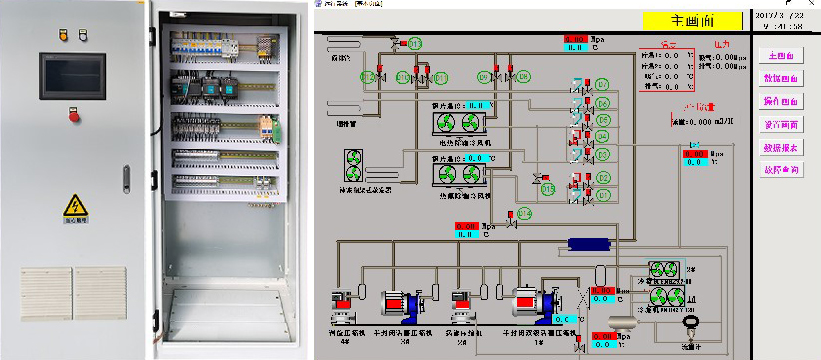Open the 数据画面 data screen
This screenshot has width=821, height=360.
[x=782, y=78]
